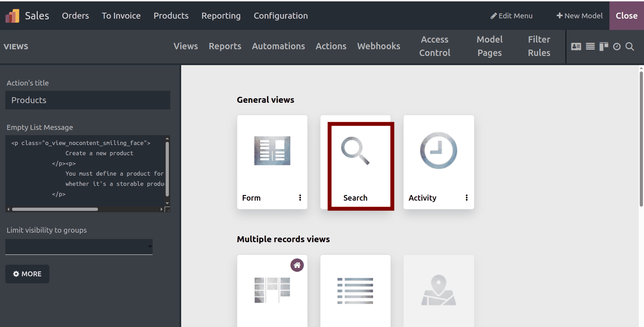Click the Multiple records views heading
Screen dimensions: 644x327
(283, 239)
